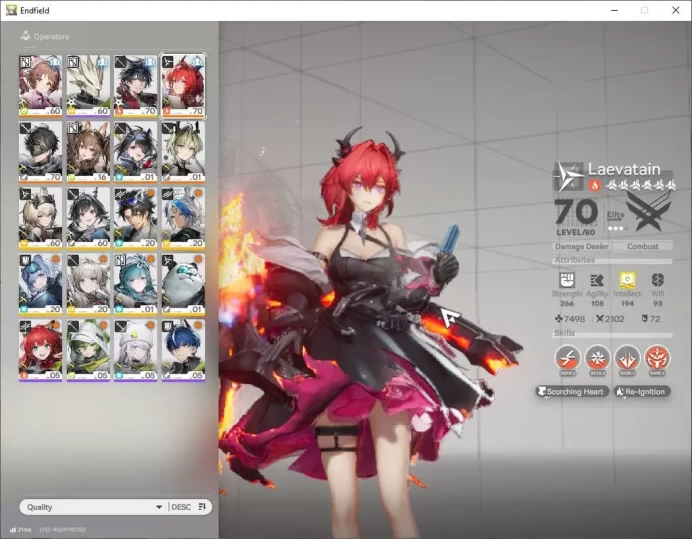
Task: Click the 21ms network latency indicator
Action: point(20,529)
